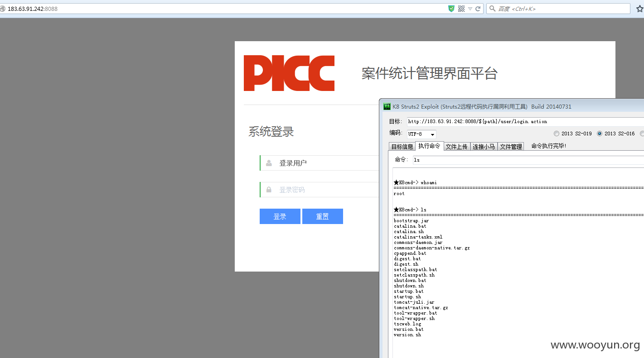The height and width of the screenshot is (358, 644).
Task: Click commons-daemon.jar in the output list
Action: [418, 243]
